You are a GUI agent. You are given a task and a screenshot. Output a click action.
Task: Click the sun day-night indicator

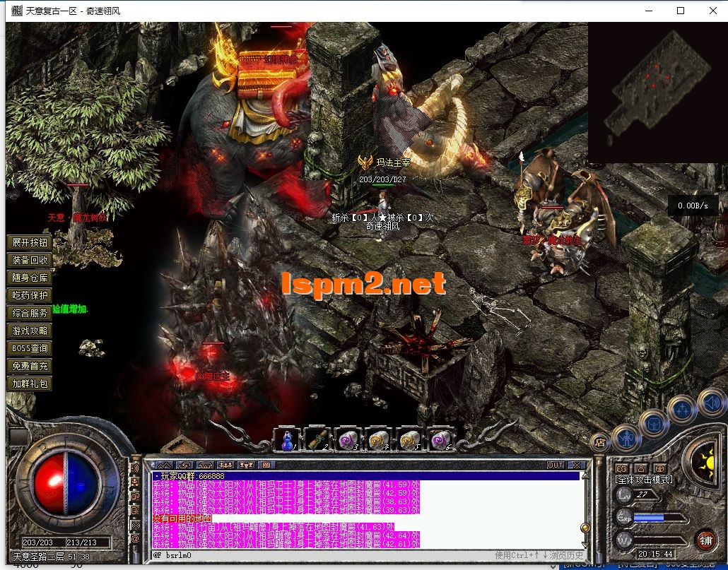point(705,463)
